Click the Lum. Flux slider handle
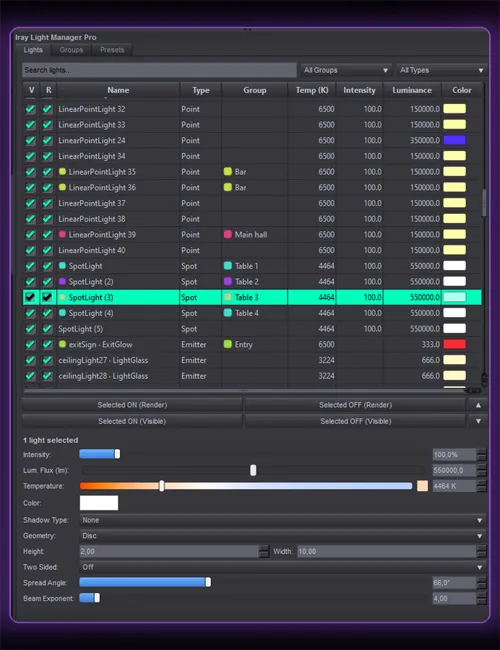500x650 pixels. click(253, 470)
